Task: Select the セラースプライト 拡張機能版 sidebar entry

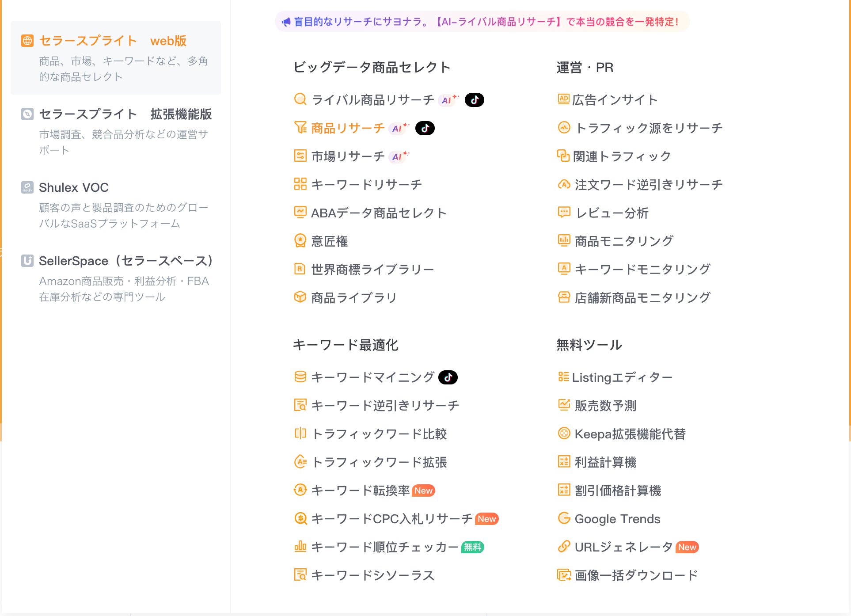Action: point(125,114)
